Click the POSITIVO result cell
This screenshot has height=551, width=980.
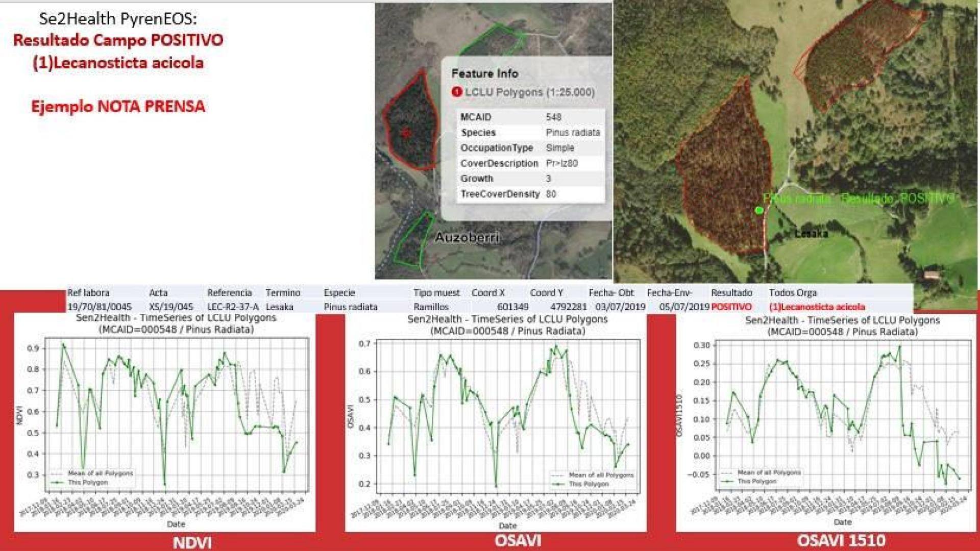pos(731,307)
